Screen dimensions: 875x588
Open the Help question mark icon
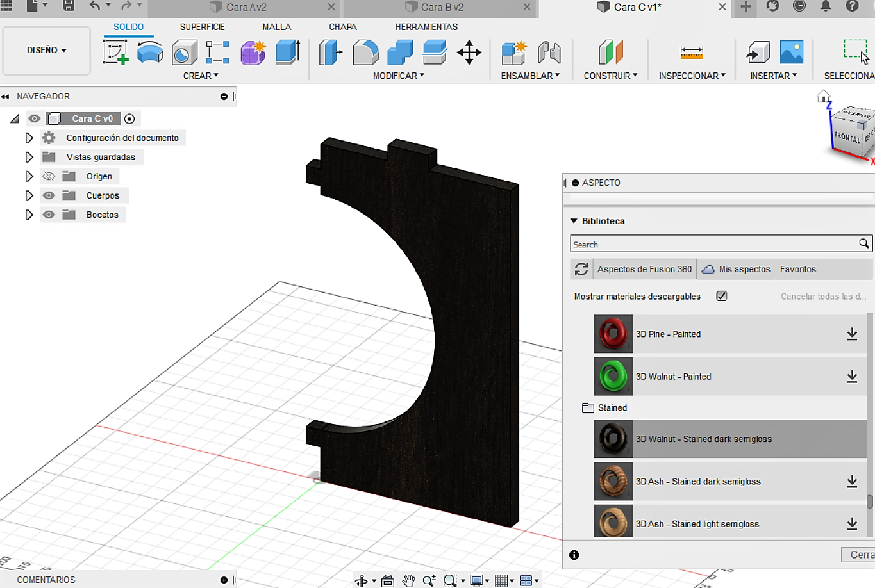(852, 6)
